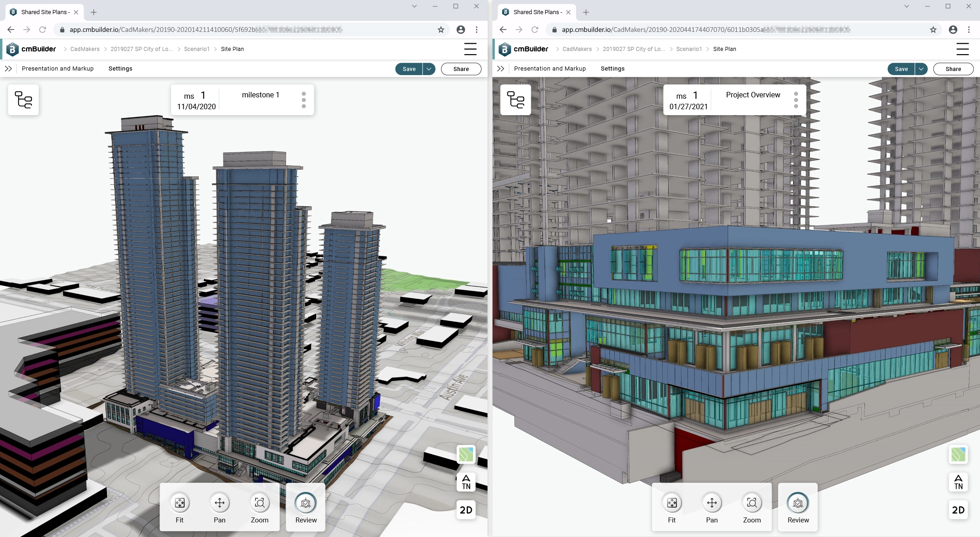Viewport: 980px width, 537px height.
Task: Click the Share button in right window
Action: click(x=953, y=69)
